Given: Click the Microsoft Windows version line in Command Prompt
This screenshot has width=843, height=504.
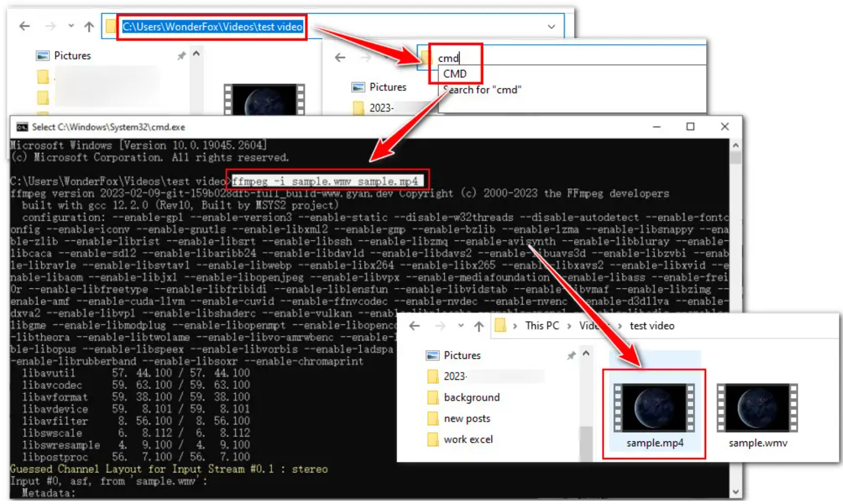Looking at the screenshot, I should coord(138,145).
